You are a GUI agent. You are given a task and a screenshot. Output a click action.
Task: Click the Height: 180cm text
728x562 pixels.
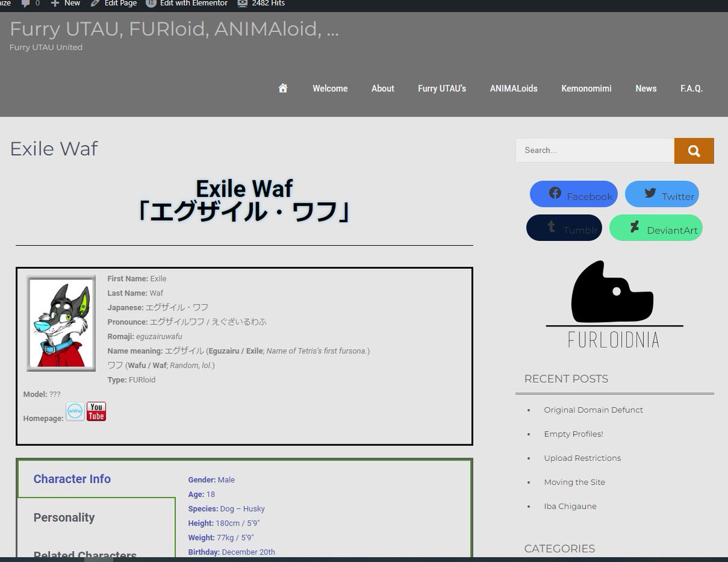(224, 523)
